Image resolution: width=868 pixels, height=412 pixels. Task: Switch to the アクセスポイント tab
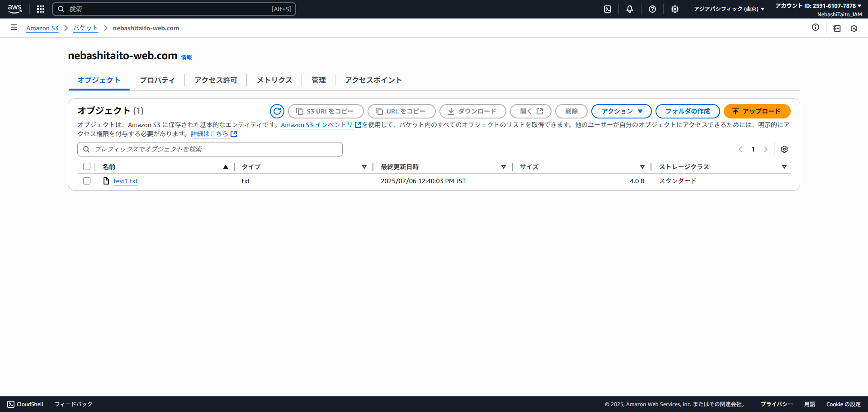click(373, 80)
